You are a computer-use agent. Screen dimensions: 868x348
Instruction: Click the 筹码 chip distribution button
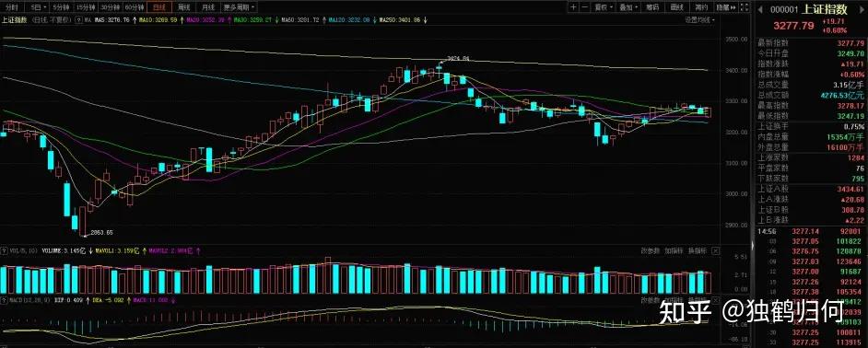click(x=652, y=7)
